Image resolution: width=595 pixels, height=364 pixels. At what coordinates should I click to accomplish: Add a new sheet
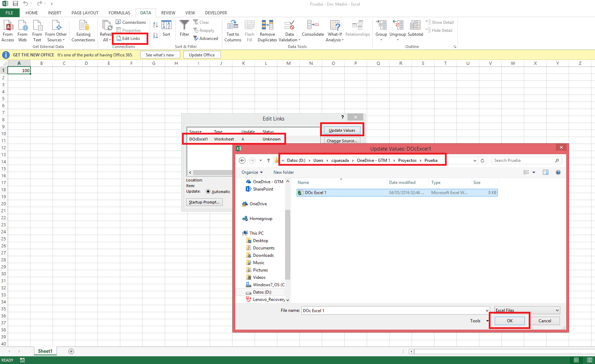71,351
